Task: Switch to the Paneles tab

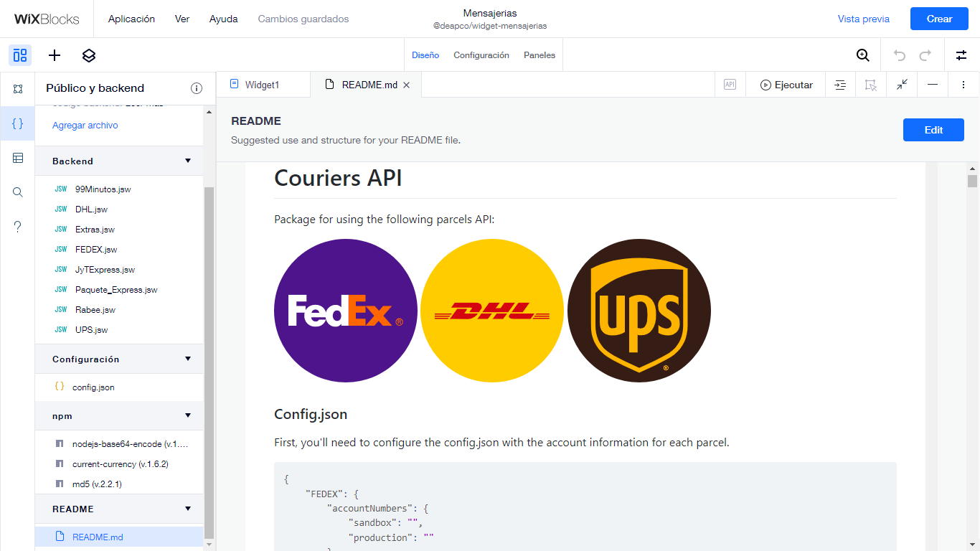Action: 540,55
